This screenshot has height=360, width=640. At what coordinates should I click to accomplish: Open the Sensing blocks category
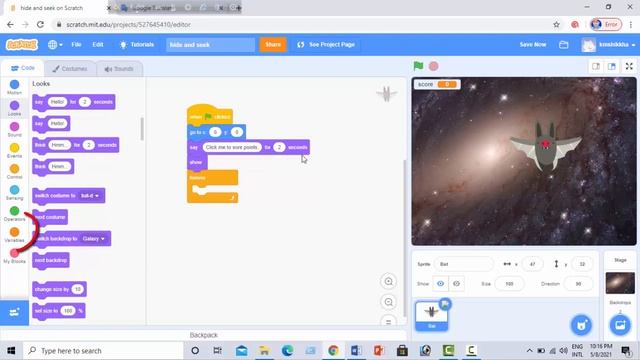click(x=14, y=193)
